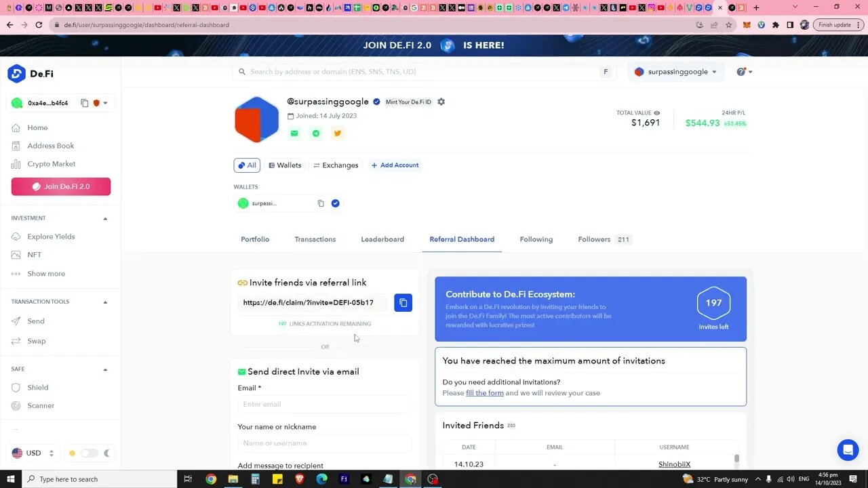Open NFT in the sidebar
Screen dimensions: 868x488
click(x=34, y=255)
